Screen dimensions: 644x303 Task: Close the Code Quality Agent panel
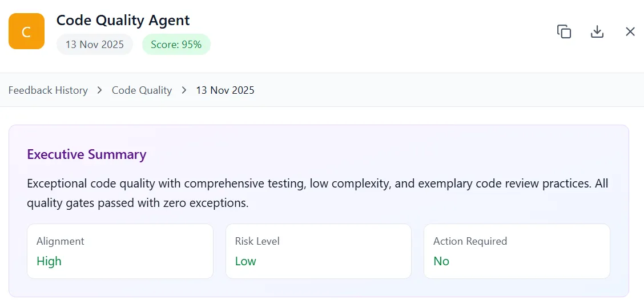coord(630,31)
